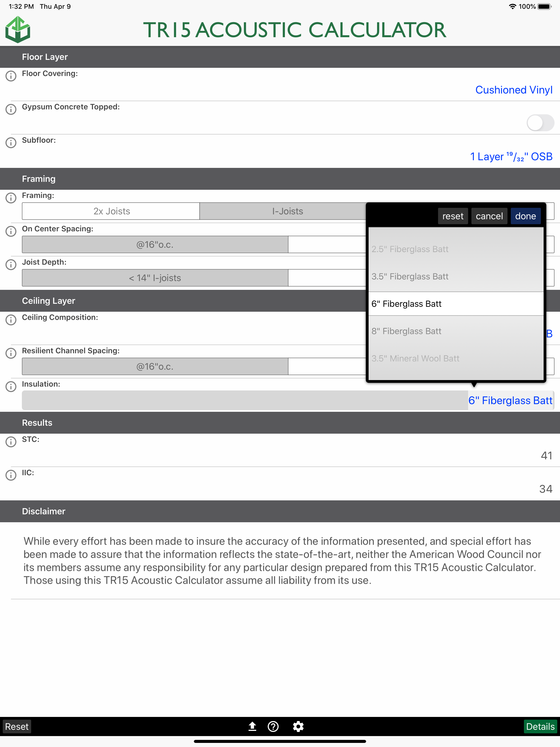Open Resilient Channel Spacing info
Image resolution: width=560 pixels, height=747 pixels.
point(11,353)
